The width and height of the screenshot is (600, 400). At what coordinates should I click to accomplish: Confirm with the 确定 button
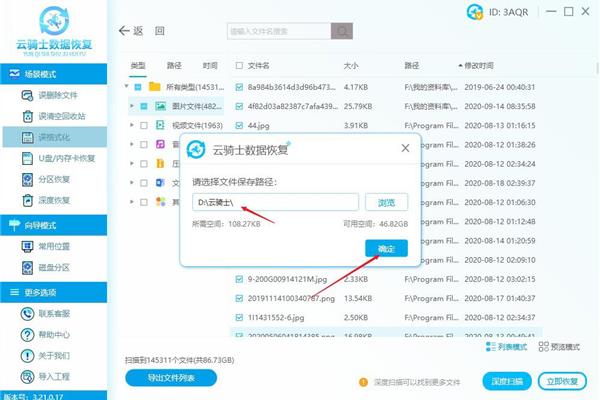[x=386, y=249]
